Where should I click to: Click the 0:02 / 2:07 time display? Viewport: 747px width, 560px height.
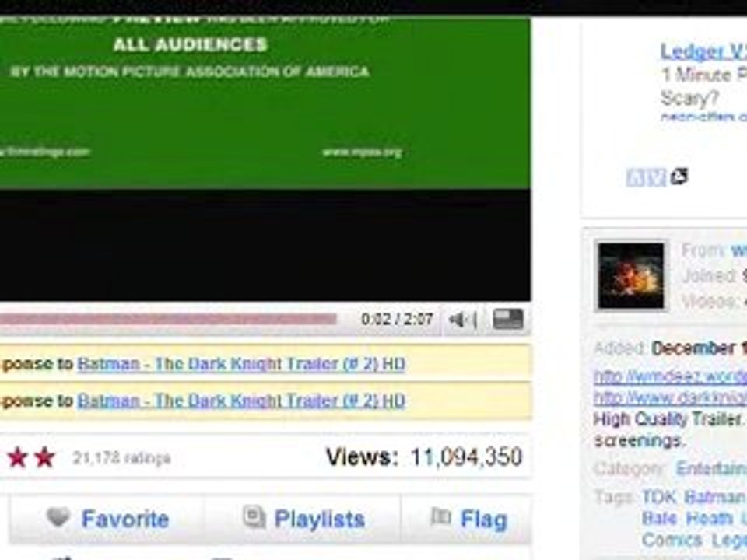point(397,319)
